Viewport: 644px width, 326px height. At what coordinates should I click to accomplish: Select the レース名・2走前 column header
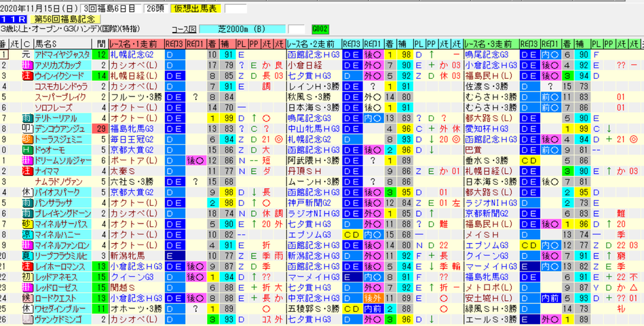click(314, 44)
